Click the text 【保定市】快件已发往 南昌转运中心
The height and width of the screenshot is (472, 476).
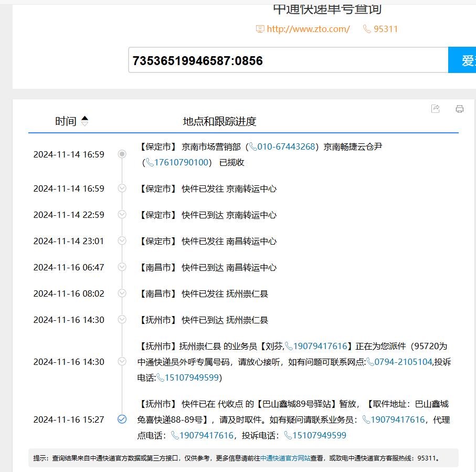(x=207, y=241)
